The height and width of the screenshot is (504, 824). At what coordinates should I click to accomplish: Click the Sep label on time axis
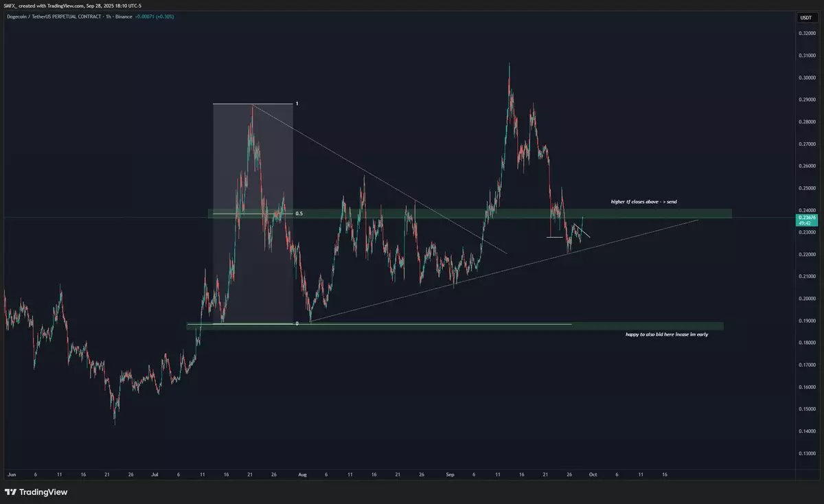click(x=450, y=474)
